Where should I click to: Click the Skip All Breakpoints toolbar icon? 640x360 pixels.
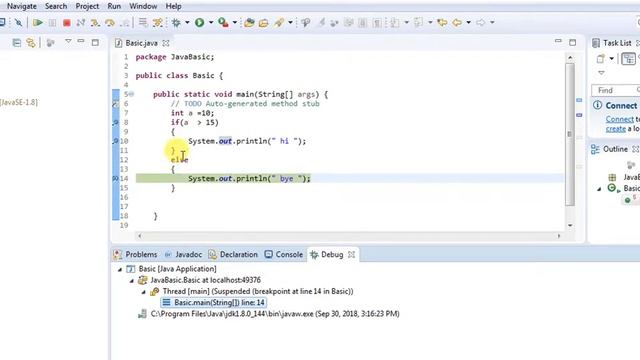tap(18, 22)
